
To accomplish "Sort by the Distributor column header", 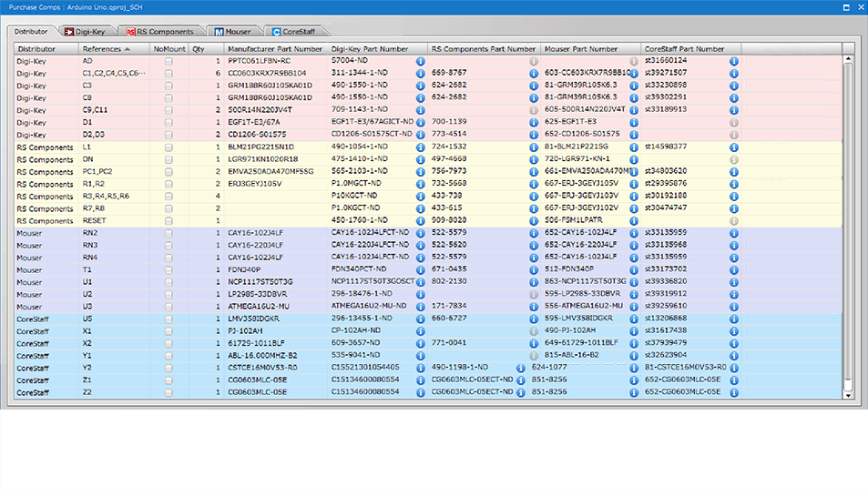I will point(46,48).
